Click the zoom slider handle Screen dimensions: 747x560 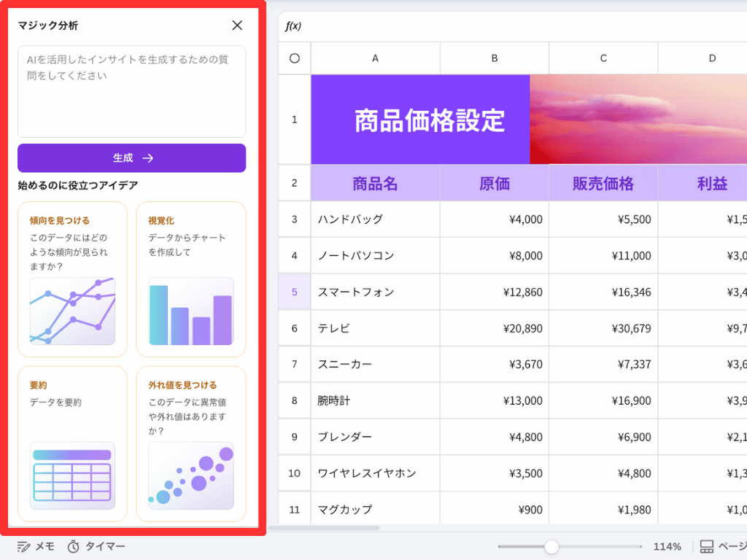click(551, 547)
